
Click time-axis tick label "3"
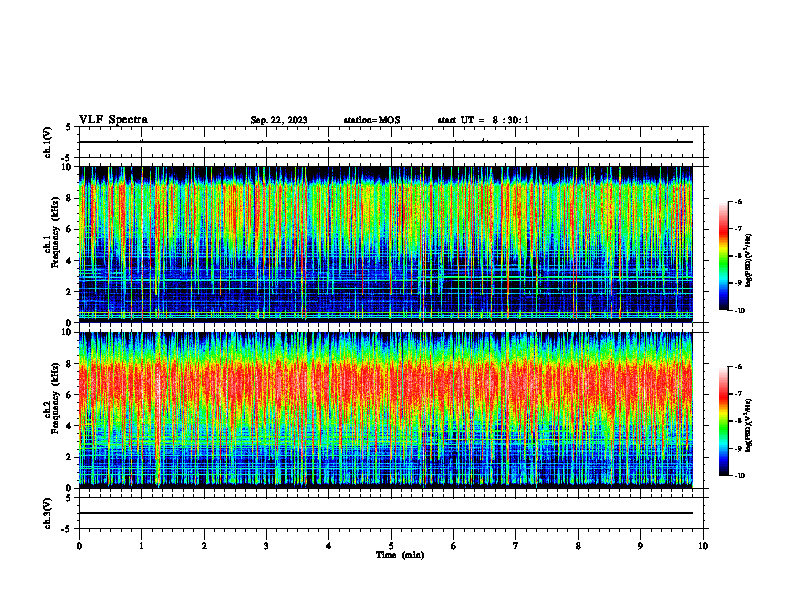pyautogui.click(x=266, y=546)
